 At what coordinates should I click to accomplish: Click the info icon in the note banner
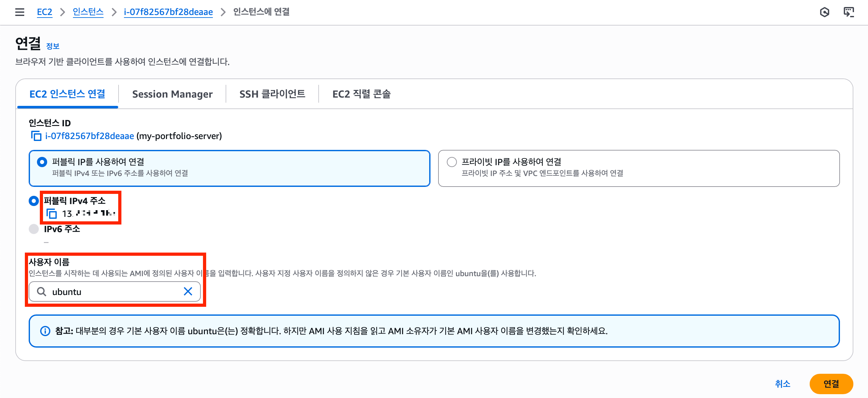[x=45, y=331]
